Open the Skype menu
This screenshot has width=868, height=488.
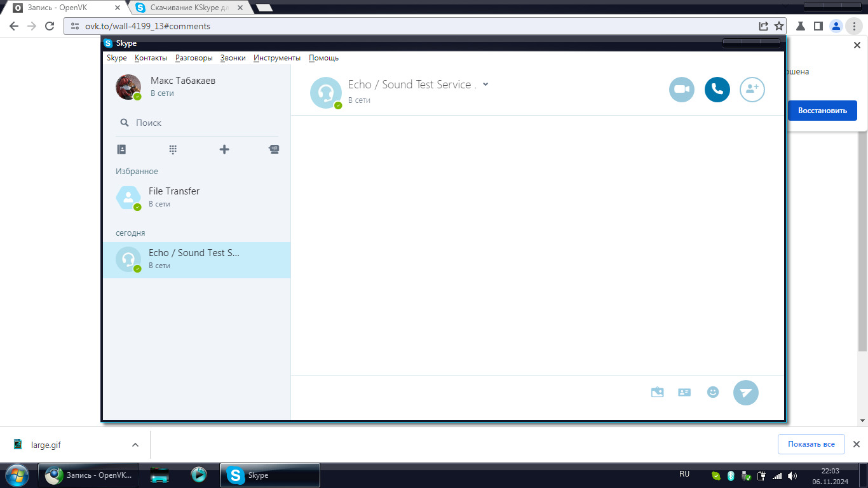(117, 58)
